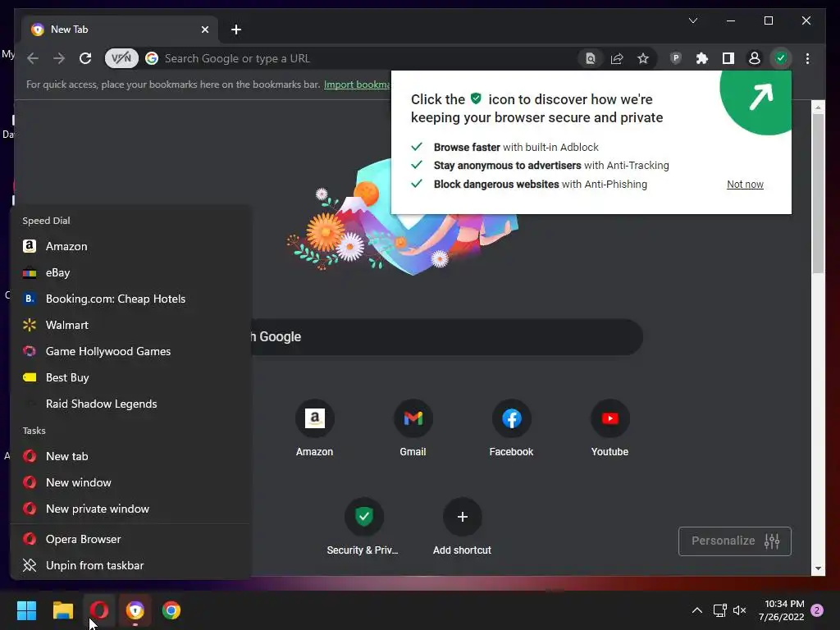
Task: Click the page vertical scrollbar thumb
Action: click(x=818, y=193)
